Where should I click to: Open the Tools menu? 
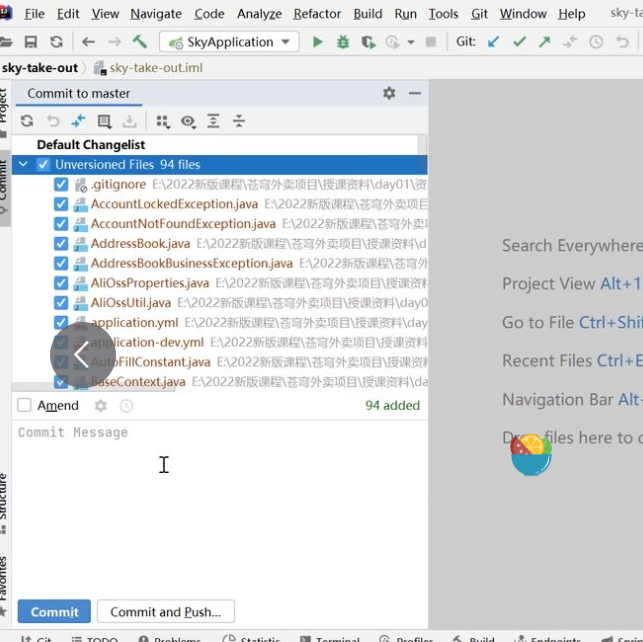point(443,14)
